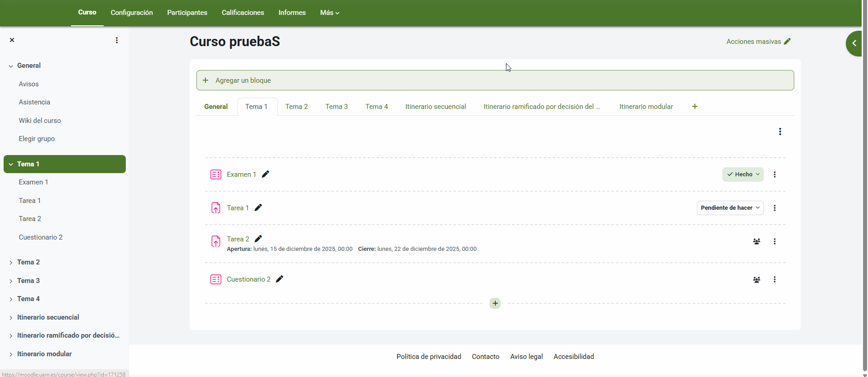Toggle Examen 1 Hecho completion dropdown
The image size is (868, 377).
(x=743, y=174)
